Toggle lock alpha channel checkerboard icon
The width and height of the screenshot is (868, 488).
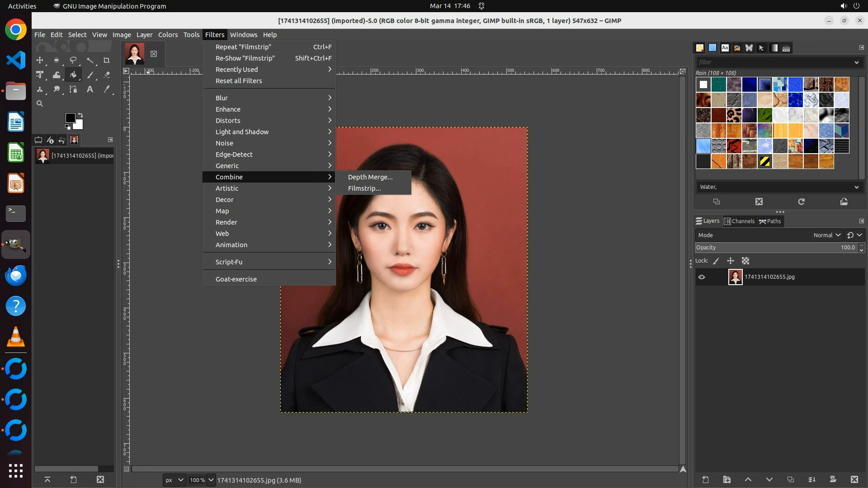[745, 261]
